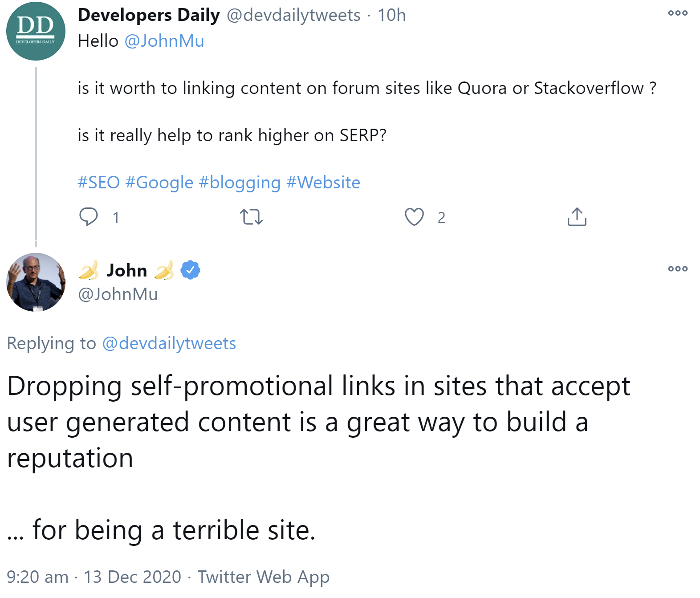Open the more options menu on John's tweet

click(x=678, y=268)
